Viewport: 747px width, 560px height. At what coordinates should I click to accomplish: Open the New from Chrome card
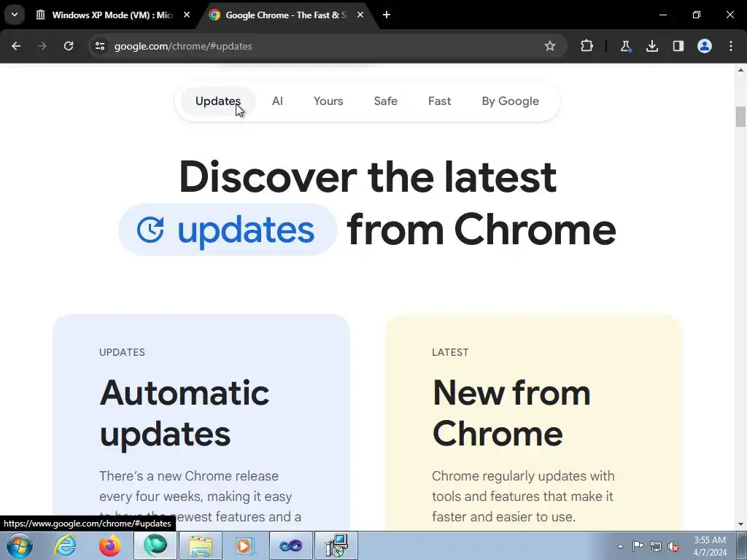pyautogui.click(x=533, y=423)
